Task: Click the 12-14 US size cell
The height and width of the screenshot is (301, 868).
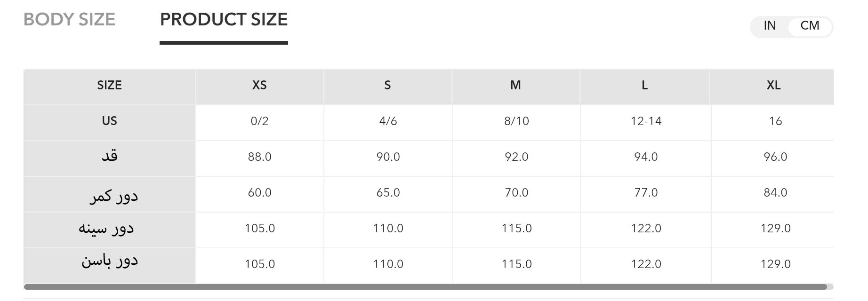Action: 646,121
